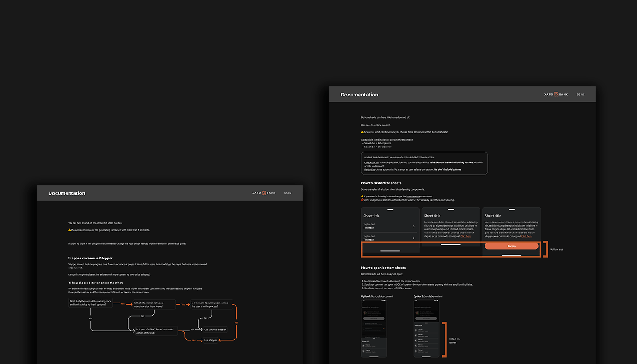Click warning icon beside 'Beware of what combinations'
Viewport: 637px width, 364px height.
362,132
